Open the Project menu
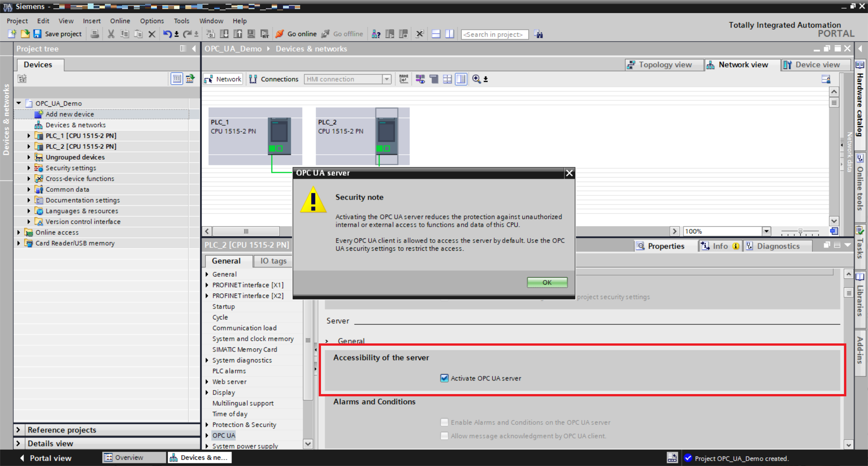Image resolution: width=868 pixels, height=466 pixels. (17, 21)
